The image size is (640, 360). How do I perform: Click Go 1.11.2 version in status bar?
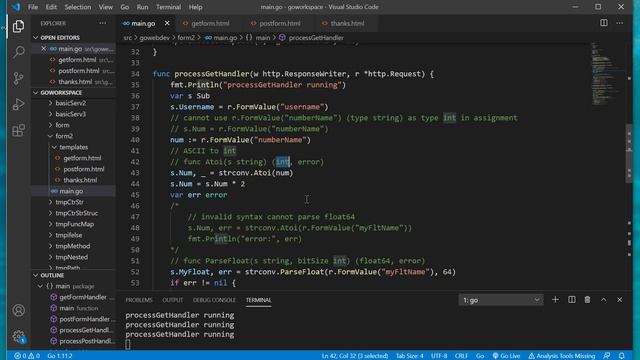(60, 356)
